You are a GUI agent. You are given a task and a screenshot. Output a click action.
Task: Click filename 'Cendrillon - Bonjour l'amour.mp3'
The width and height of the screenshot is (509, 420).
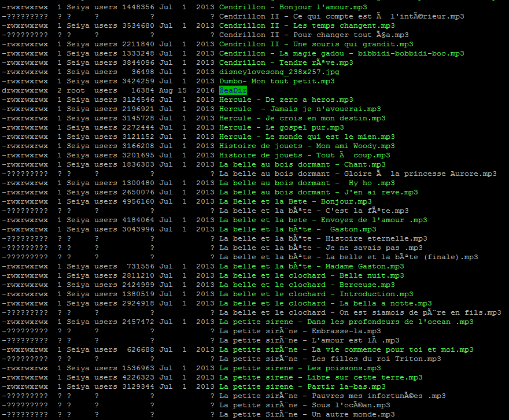pos(293,7)
